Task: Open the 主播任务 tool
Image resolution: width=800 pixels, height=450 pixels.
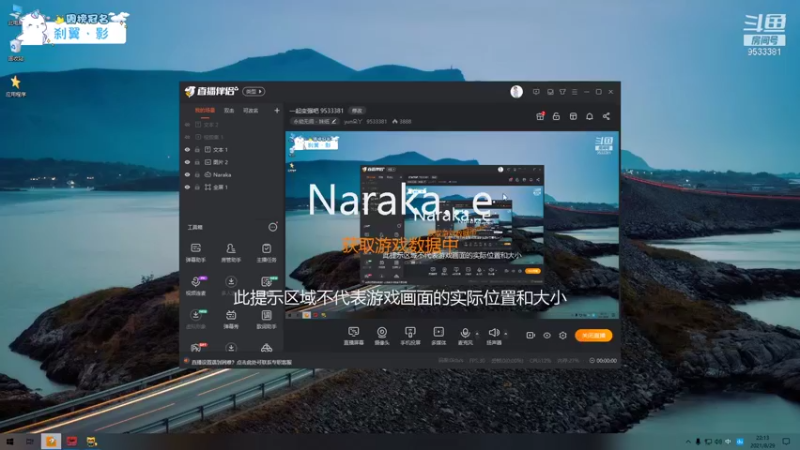Action: pos(266,253)
